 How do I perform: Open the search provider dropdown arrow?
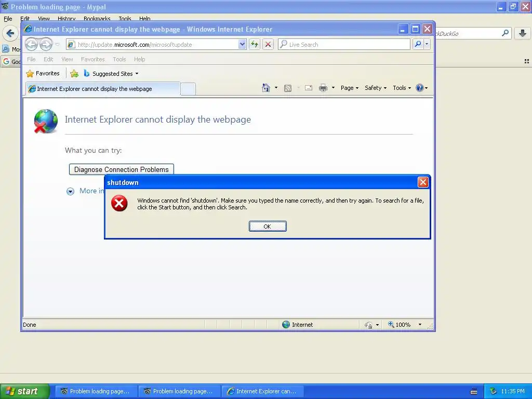[427, 44]
